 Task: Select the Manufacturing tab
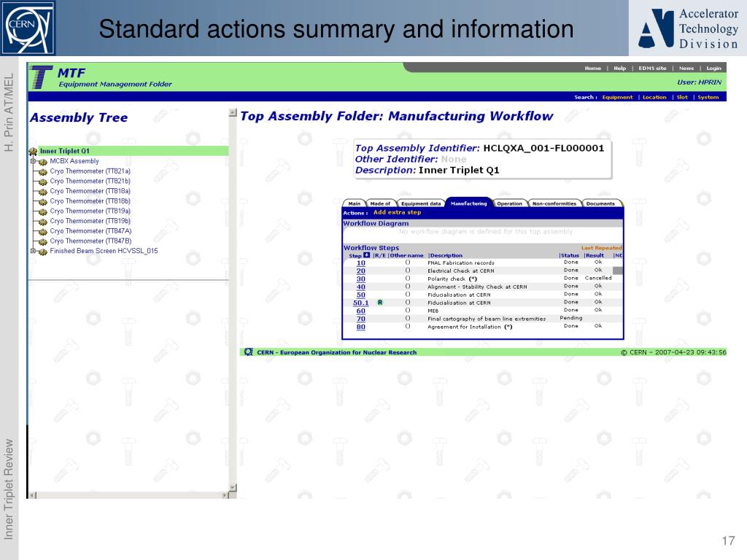[469, 203]
